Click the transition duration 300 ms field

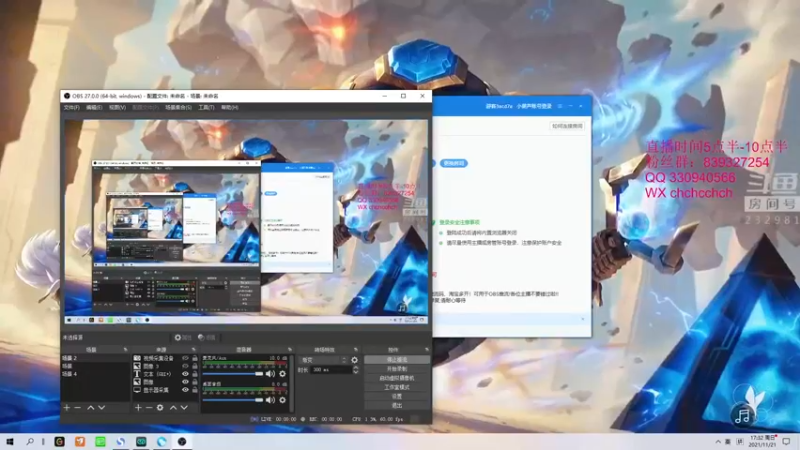pos(330,370)
